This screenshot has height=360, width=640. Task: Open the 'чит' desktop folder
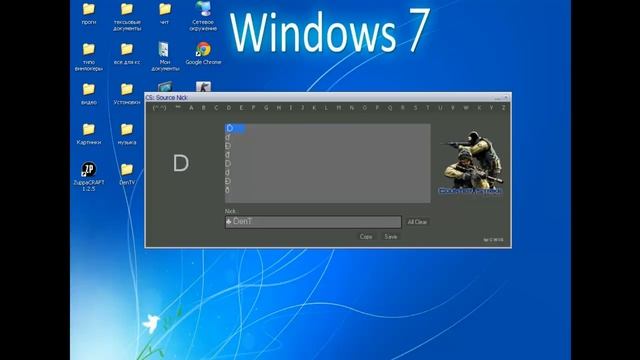tap(164, 13)
